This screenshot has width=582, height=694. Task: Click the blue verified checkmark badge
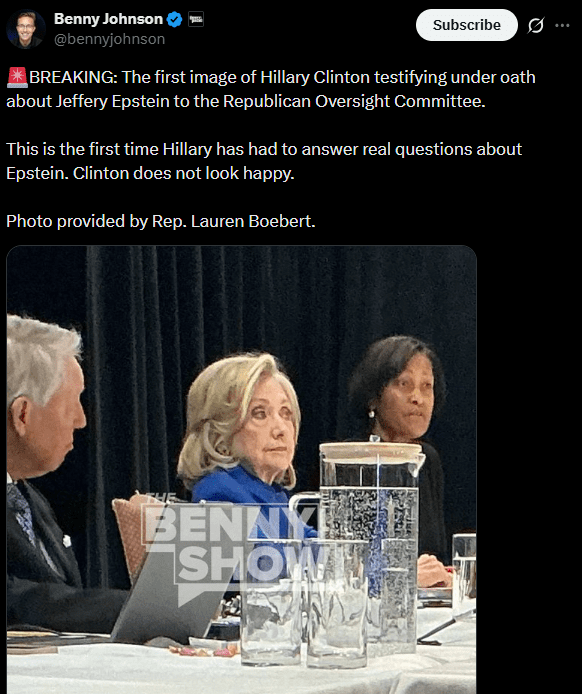click(174, 19)
